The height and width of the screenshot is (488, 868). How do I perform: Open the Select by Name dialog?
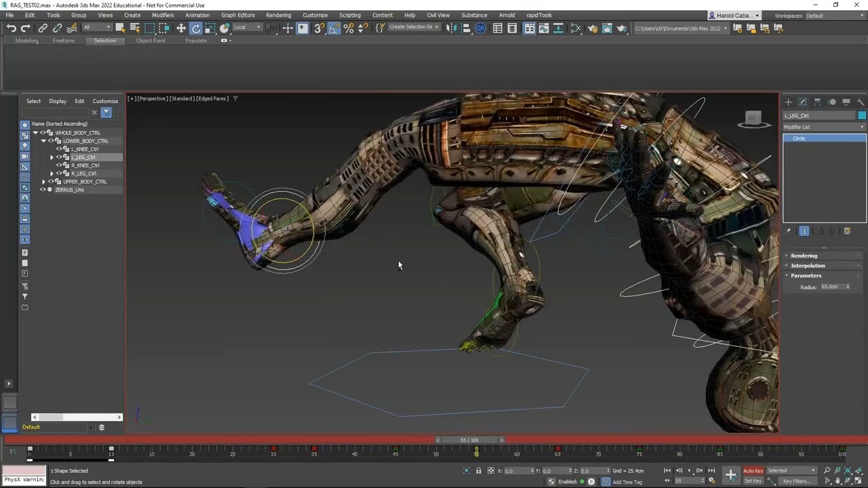click(x=134, y=28)
